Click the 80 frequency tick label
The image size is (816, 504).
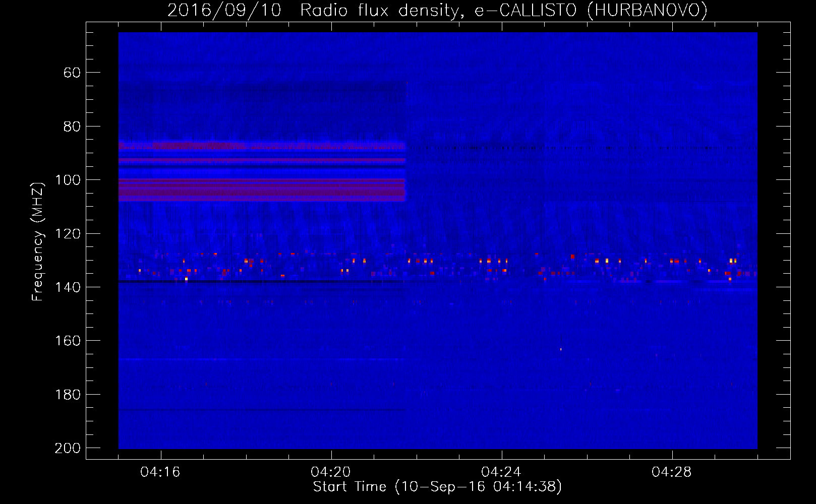click(x=72, y=127)
